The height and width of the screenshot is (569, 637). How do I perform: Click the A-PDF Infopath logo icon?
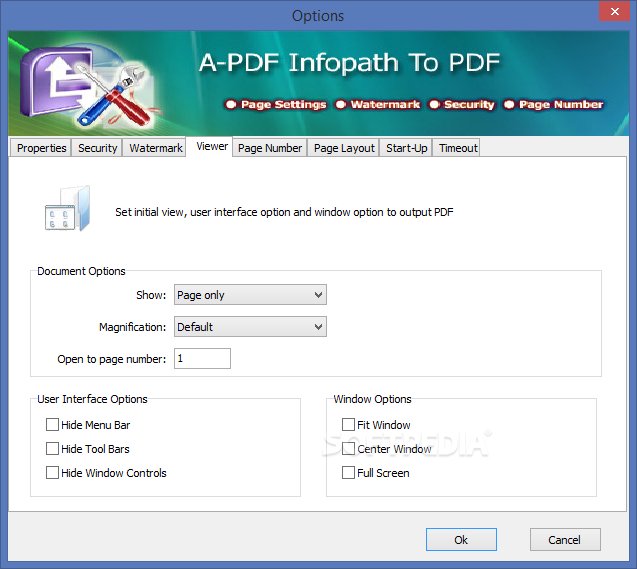pyautogui.click(x=89, y=86)
